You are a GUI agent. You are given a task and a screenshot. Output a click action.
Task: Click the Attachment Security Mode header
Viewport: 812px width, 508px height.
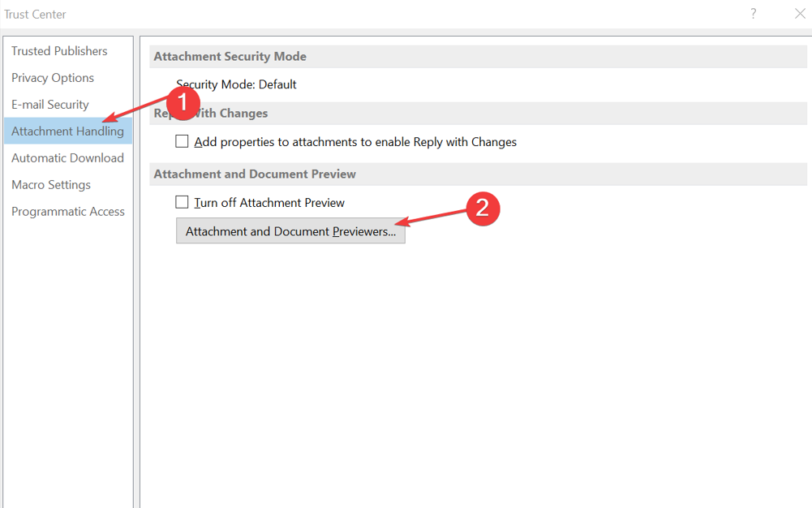(478, 57)
